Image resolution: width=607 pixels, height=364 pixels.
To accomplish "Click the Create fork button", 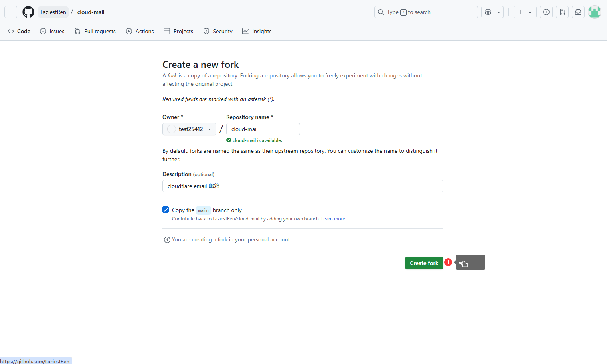I will [424, 263].
